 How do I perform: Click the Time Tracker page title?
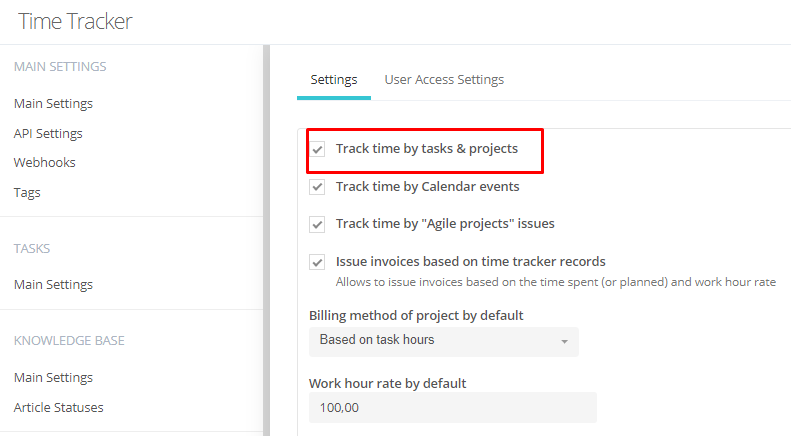75,22
